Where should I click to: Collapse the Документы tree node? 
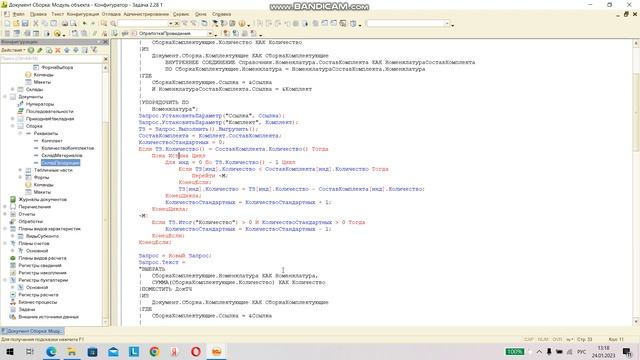pos(5,97)
